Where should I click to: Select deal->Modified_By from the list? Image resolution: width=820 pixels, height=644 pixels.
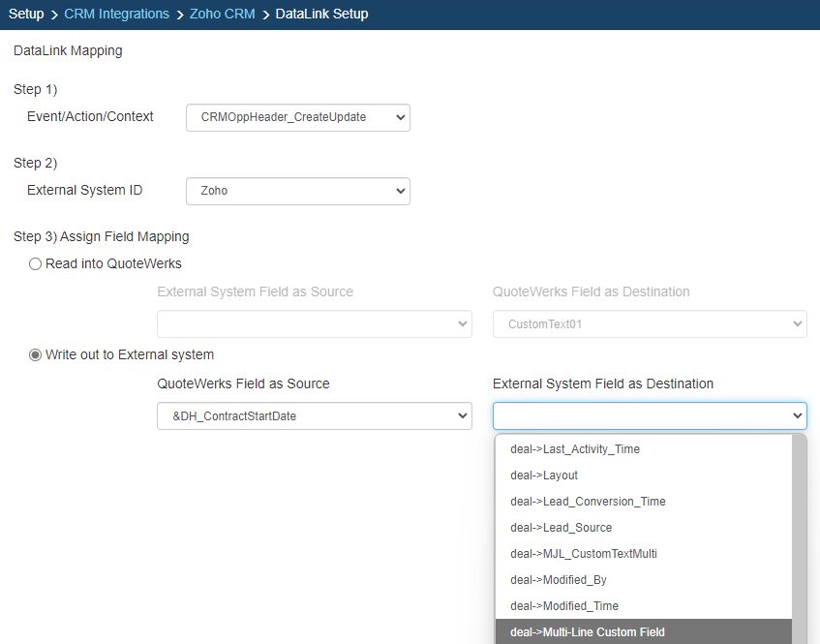pos(558,580)
